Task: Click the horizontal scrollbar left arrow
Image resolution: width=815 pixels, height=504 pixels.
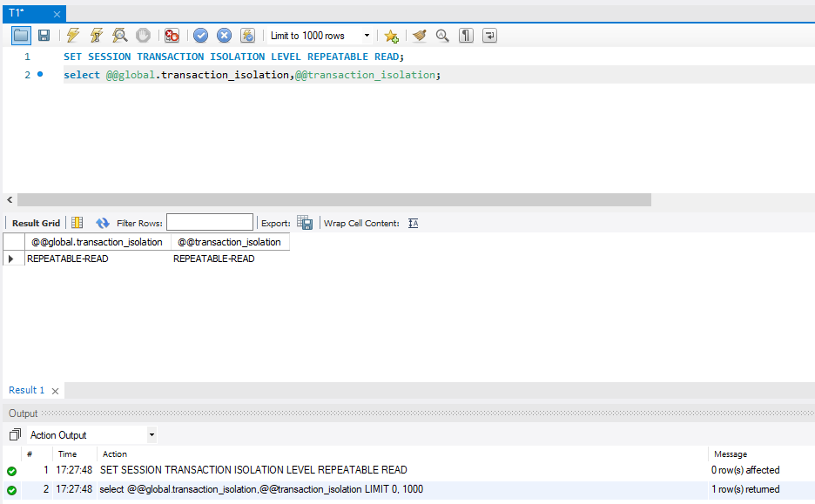Action: click(x=10, y=199)
